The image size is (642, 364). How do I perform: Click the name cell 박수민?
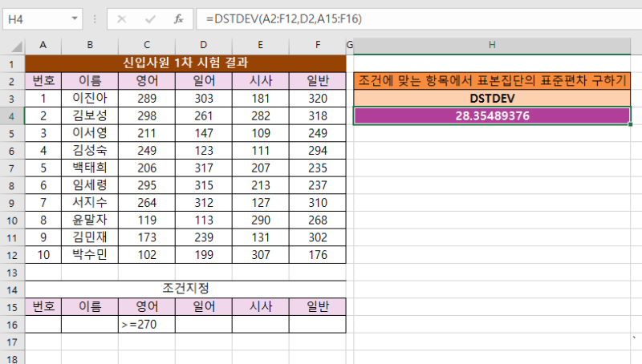click(x=90, y=255)
